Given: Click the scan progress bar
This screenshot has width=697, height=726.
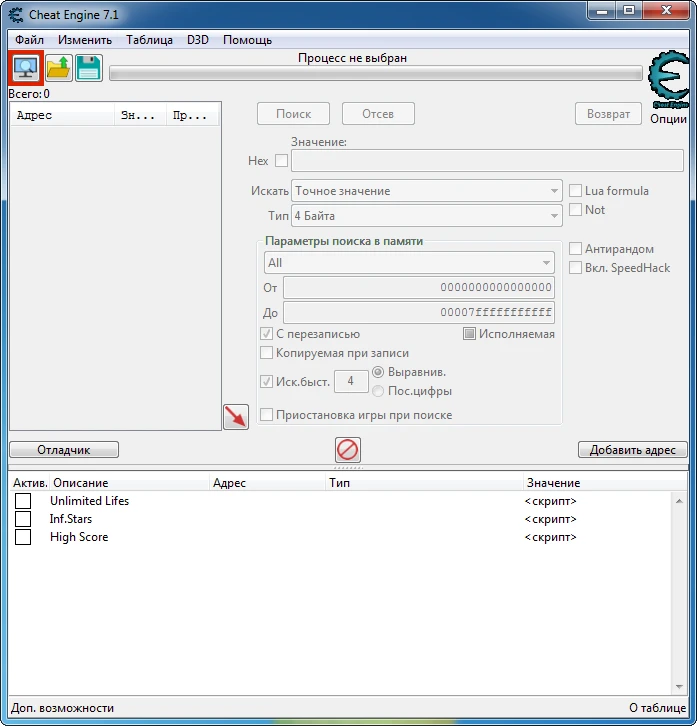Looking at the screenshot, I should point(376,73).
